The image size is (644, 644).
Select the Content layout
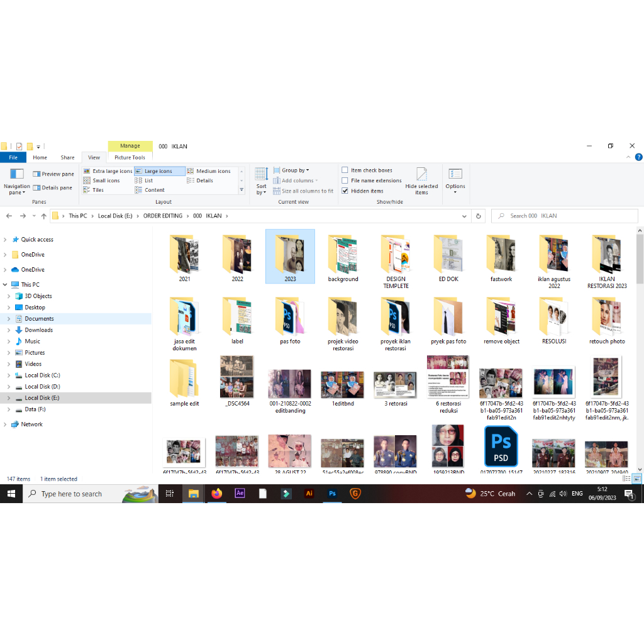click(150, 190)
